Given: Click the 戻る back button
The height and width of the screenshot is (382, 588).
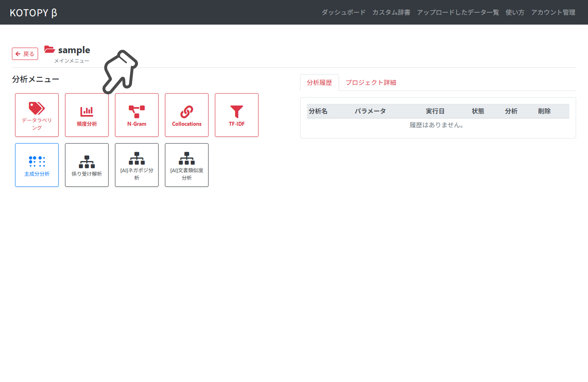Looking at the screenshot, I should coord(25,54).
